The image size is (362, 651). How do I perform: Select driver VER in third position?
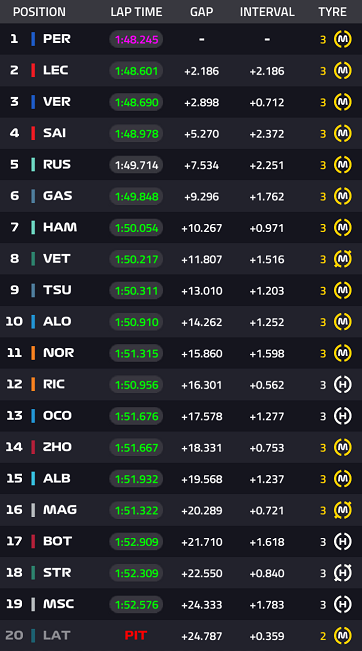click(x=57, y=102)
